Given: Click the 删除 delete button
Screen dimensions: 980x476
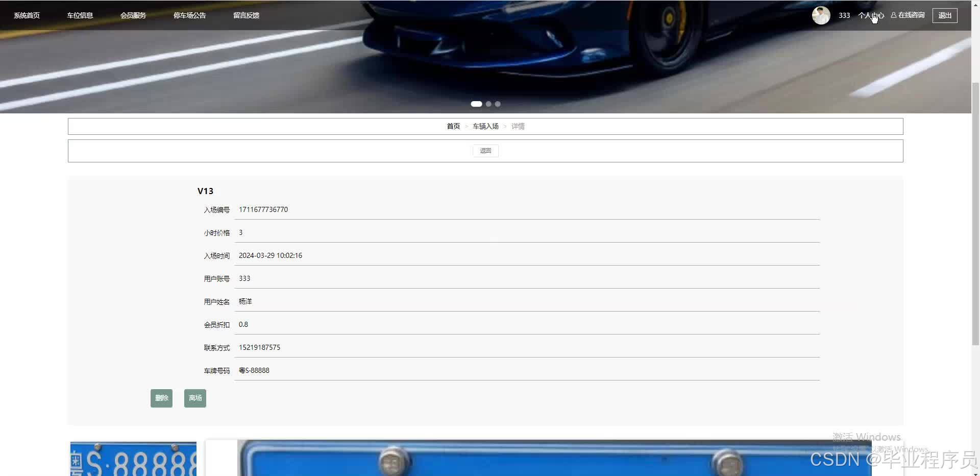Looking at the screenshot, I should (x=161, y=398).
